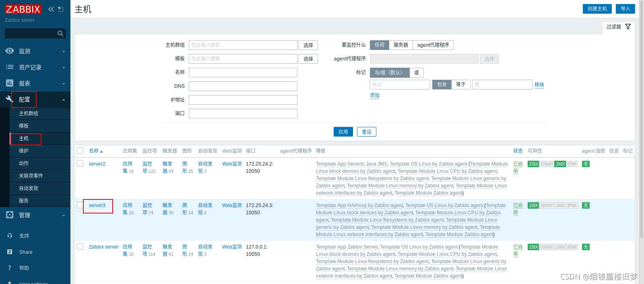Click the Share Z icon
The image size is (644, 284).
click(x=10, y=252)
